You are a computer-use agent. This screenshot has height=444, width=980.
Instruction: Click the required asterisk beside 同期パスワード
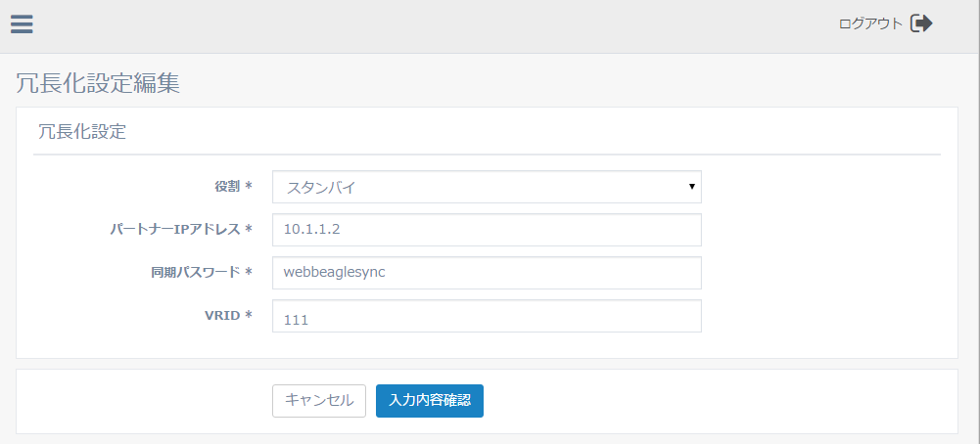[x=249, y=272]
